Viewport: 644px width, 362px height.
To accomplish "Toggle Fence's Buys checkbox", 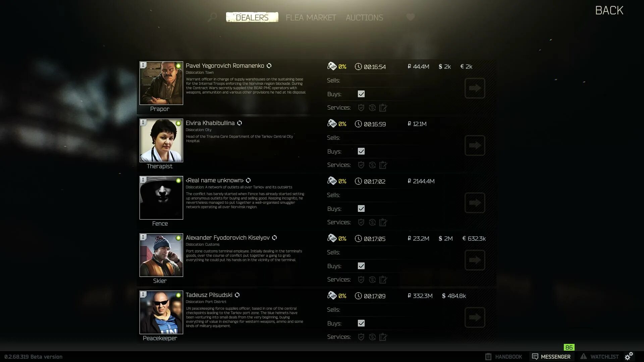I will (361, 209).
